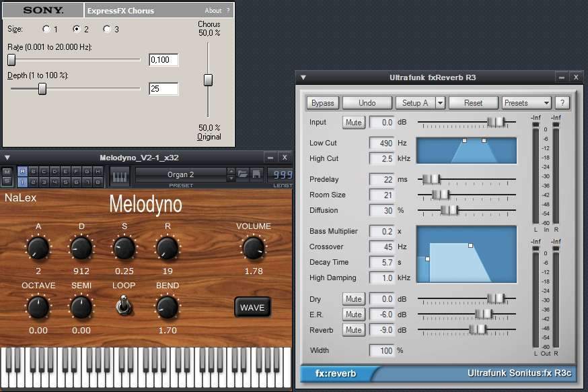Click the Input gain slider handle
This screenshot has height=392, width=588.
(x=496, y=122)
